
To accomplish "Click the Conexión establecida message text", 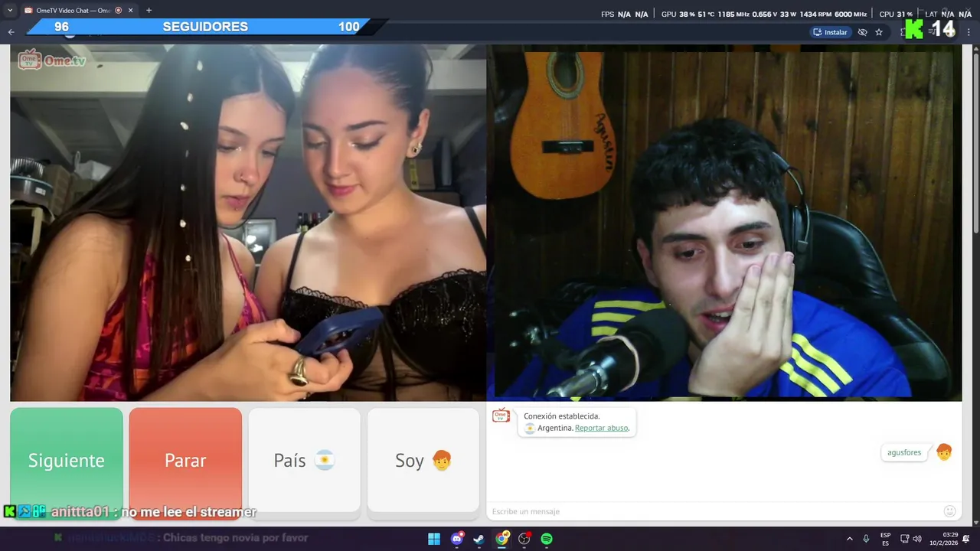I will pyautogui.click(x=562, y=416).
